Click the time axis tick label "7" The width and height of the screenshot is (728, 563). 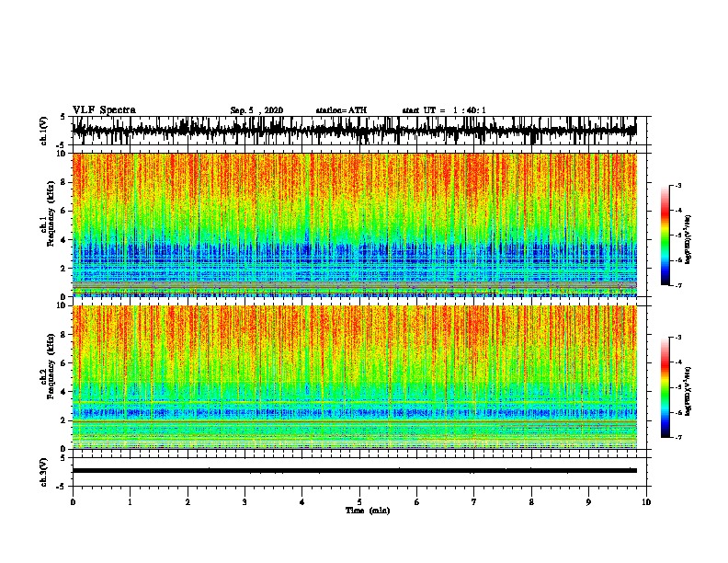coord(474,502)
